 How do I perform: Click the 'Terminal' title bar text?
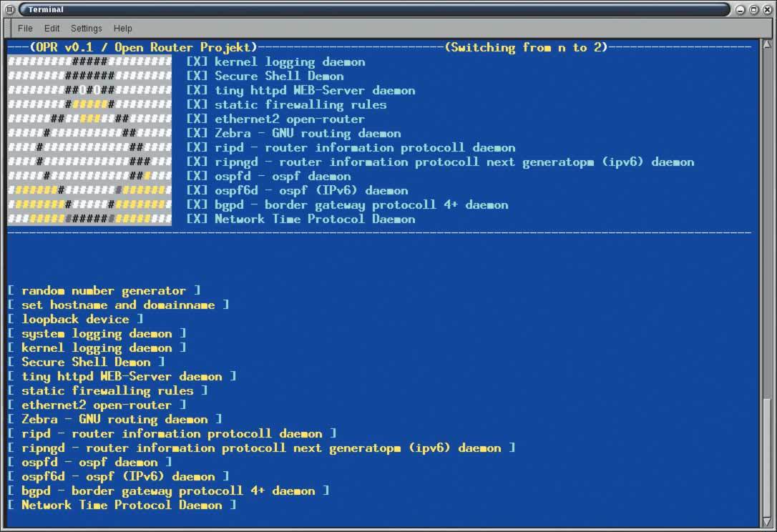46,9
